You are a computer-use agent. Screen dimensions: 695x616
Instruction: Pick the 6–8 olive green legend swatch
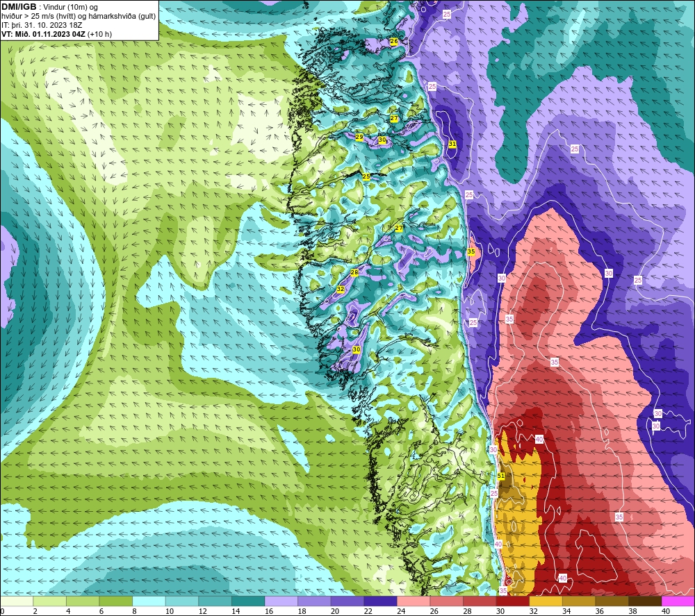[x=115, y=601]
